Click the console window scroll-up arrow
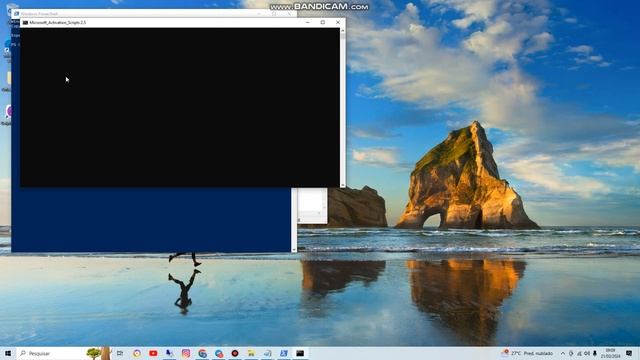This screenshot has height=360, width=640. click(x=342, y=31)
